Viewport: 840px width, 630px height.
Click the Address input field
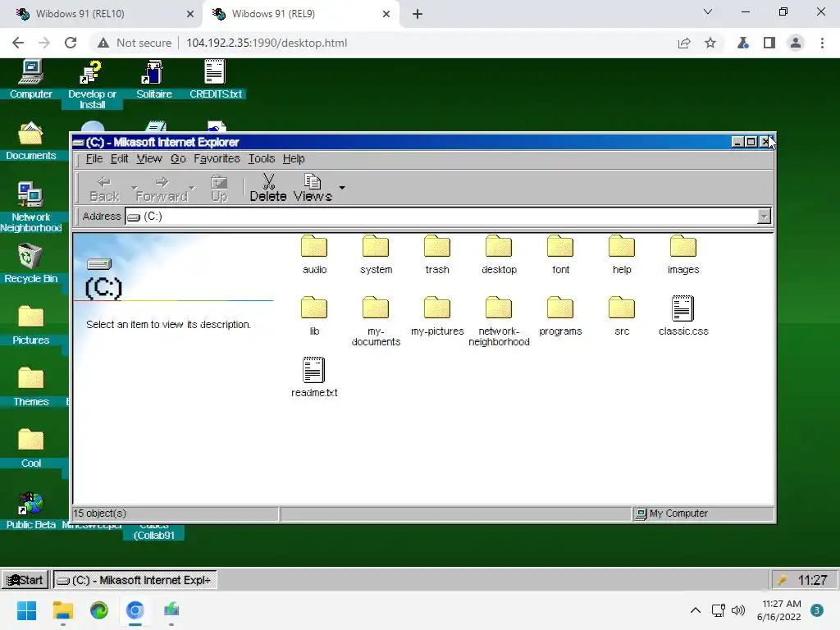tap(441, 217)
